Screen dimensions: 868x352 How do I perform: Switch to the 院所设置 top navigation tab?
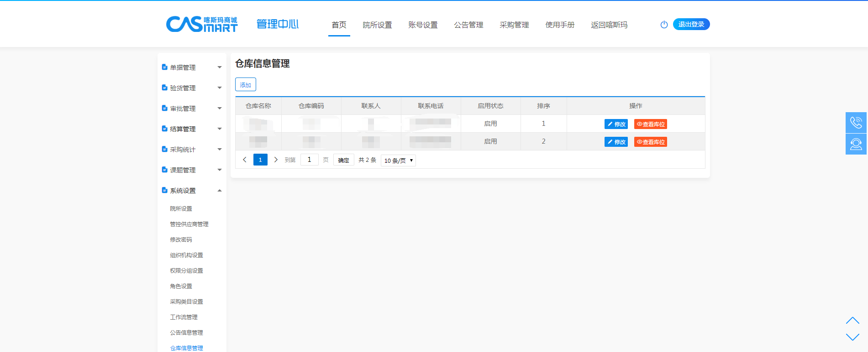[x=377, y=25]
